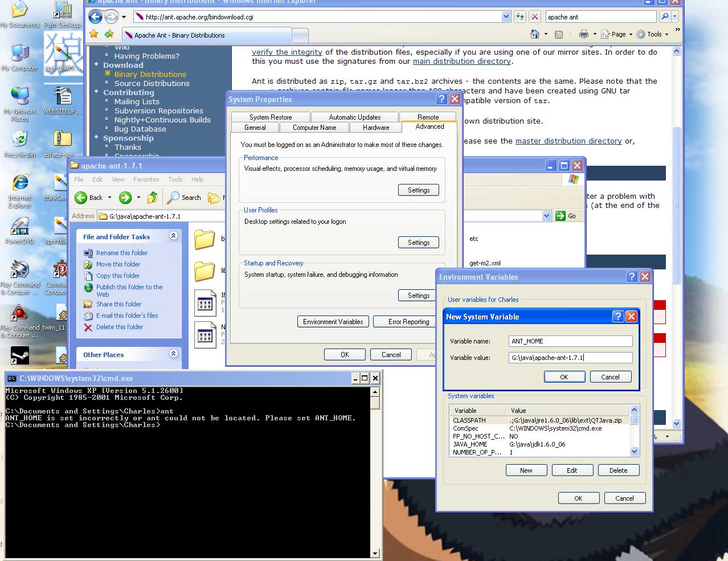Screen dimensions: 728x561
Task: Click Back button in apache-ant Explorer window
Action: pos(89,198)
